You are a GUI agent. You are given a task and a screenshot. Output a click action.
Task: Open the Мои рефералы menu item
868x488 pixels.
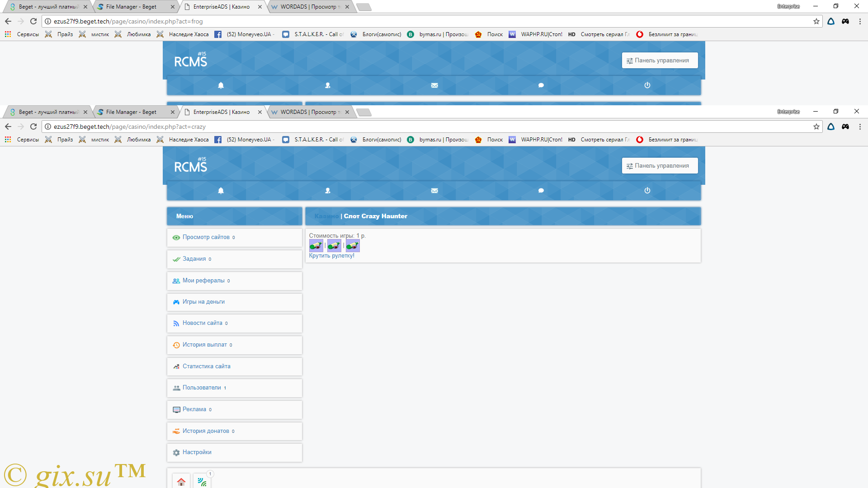234,281
